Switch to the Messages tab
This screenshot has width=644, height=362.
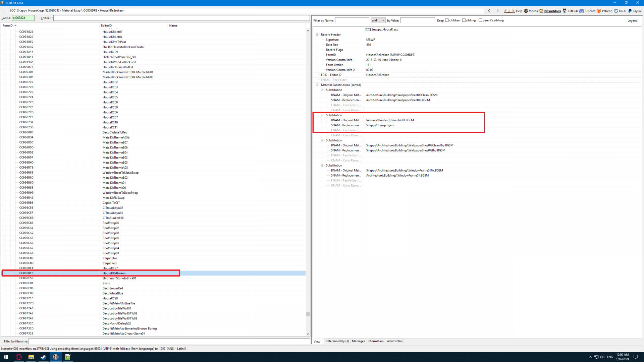pyautogui.click(x=358, y=341)
